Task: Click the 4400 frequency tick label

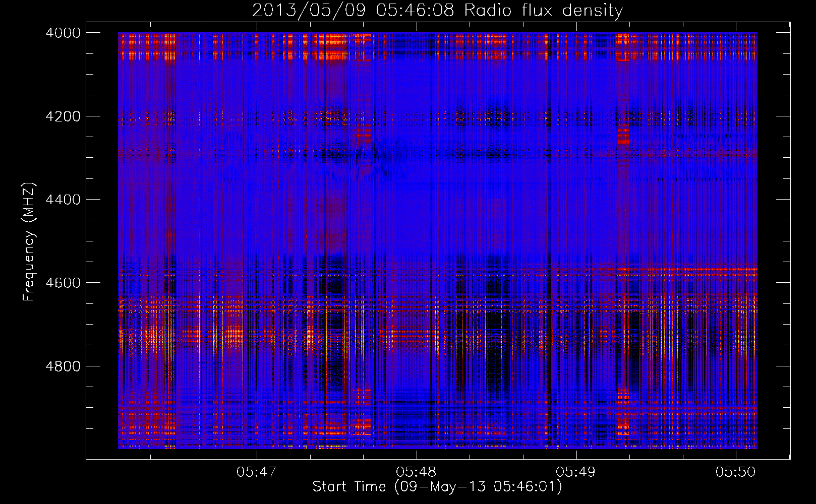Action: point(63,200)
